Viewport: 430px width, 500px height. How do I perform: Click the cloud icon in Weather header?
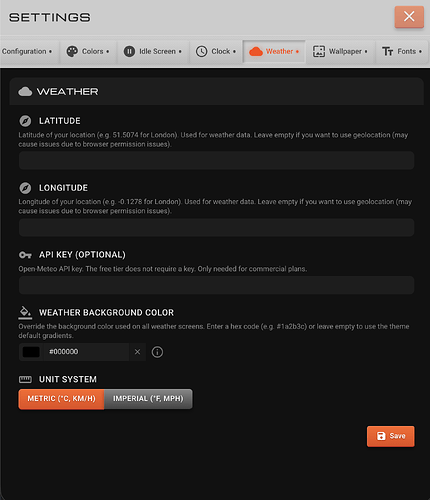point(25,92)
